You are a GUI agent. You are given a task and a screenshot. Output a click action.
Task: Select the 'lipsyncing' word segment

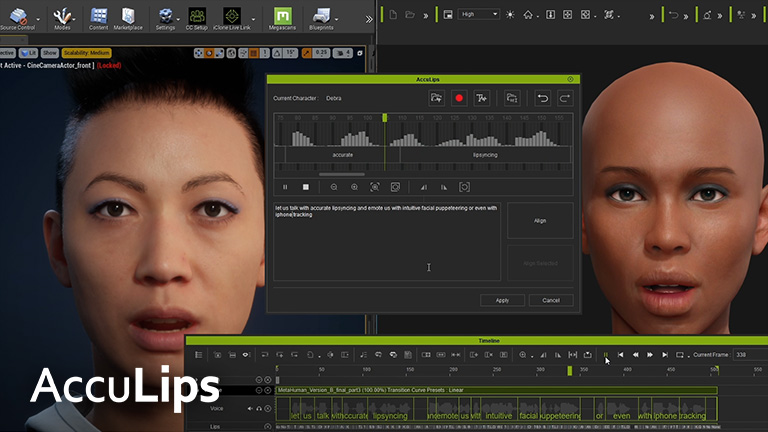485,155
